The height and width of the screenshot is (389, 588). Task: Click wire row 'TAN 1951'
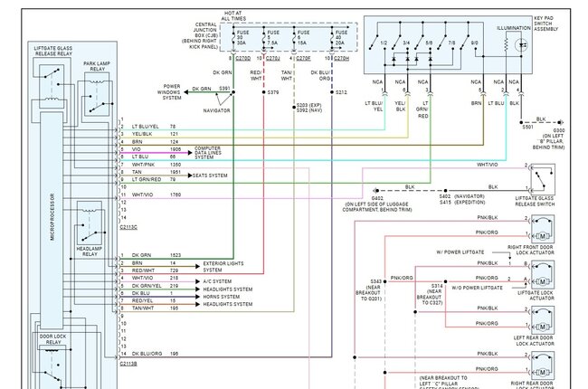156,172
